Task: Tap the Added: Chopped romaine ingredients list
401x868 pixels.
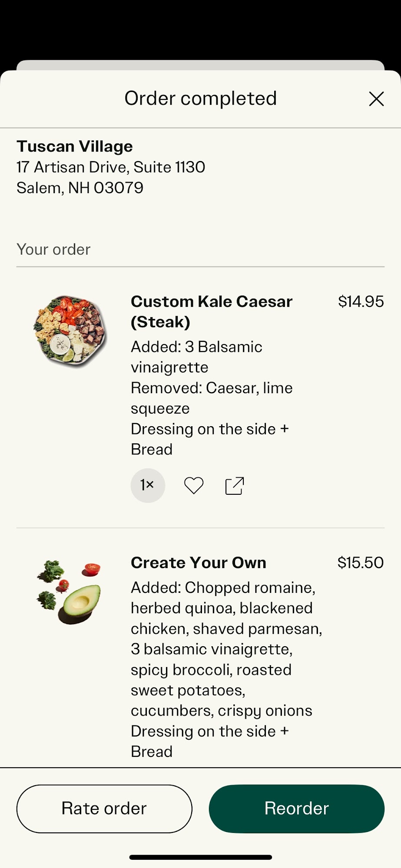Action: coord(226,649)
